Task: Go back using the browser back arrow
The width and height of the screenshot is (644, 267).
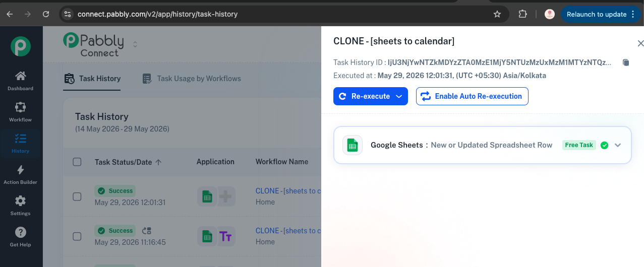Action: point(10,14)
